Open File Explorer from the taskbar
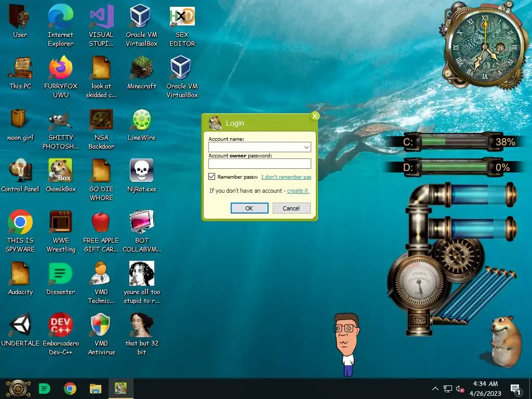Screen dimensions: 532x399 (96, 389)
